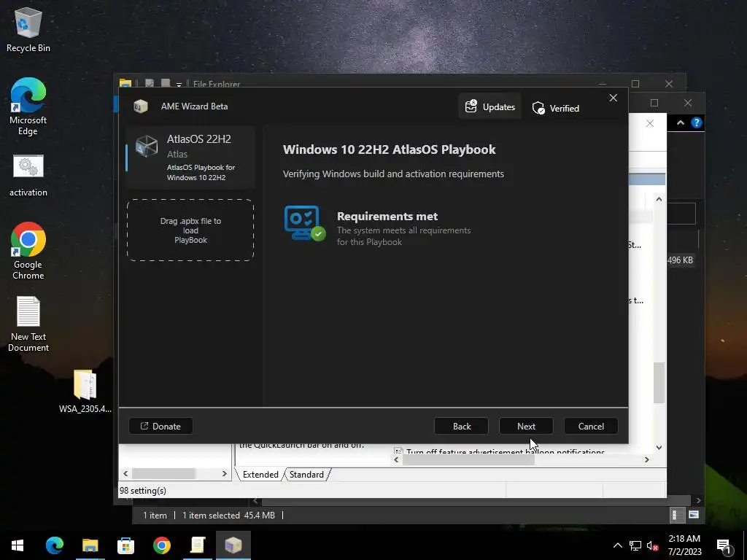Switch to the Extended tab
The image size is (747, 560).
(x=260, y=474)
